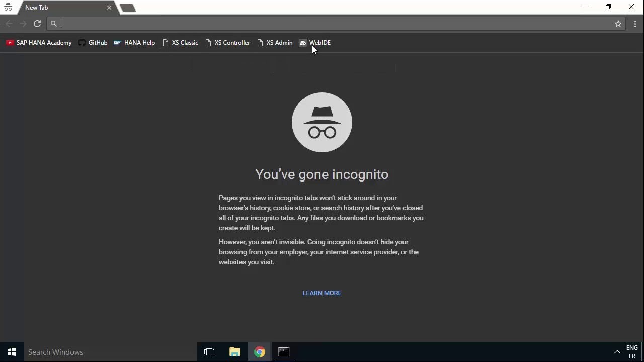Focus the address bar input

click(x=336, y=24)
